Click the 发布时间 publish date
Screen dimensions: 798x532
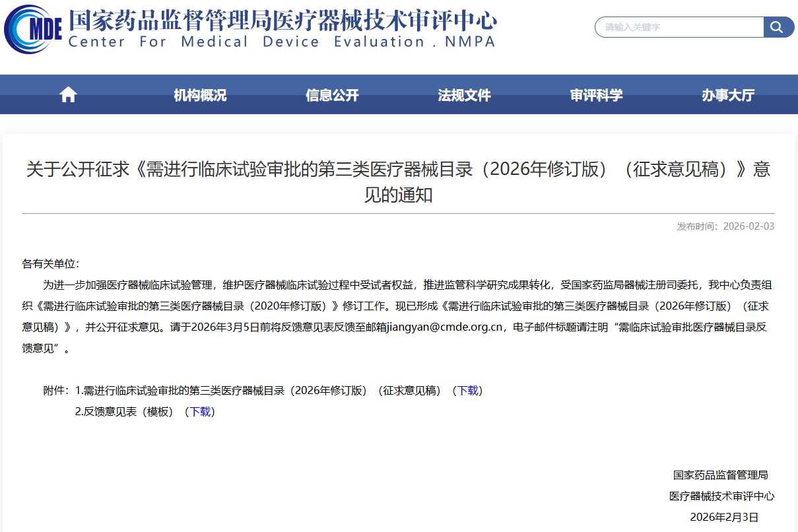(x=725, y=226)
